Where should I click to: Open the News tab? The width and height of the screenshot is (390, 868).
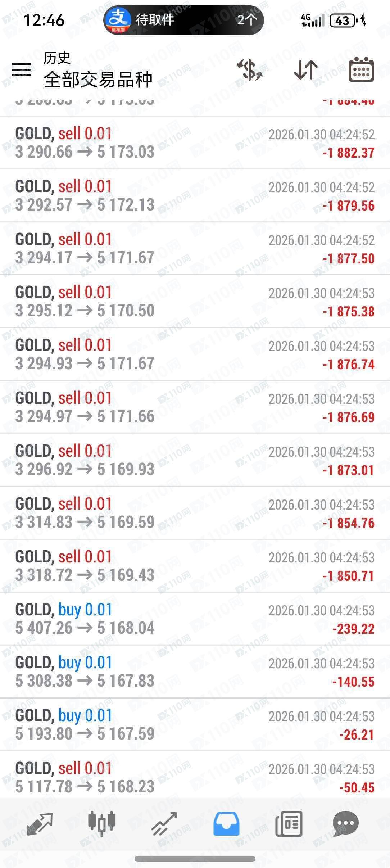(289, 824)
